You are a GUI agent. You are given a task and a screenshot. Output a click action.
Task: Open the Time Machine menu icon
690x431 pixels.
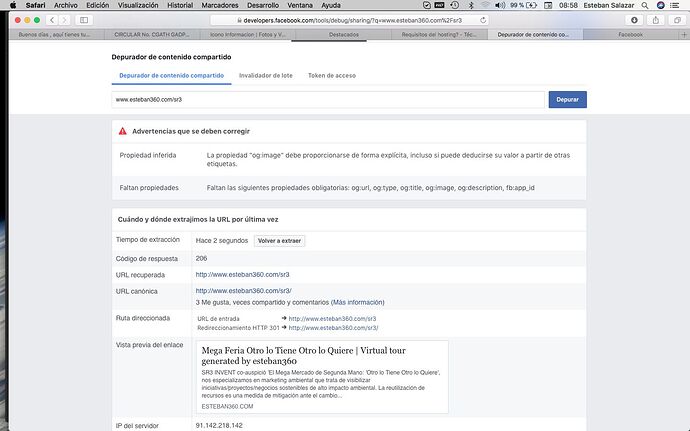coord(455,5)
